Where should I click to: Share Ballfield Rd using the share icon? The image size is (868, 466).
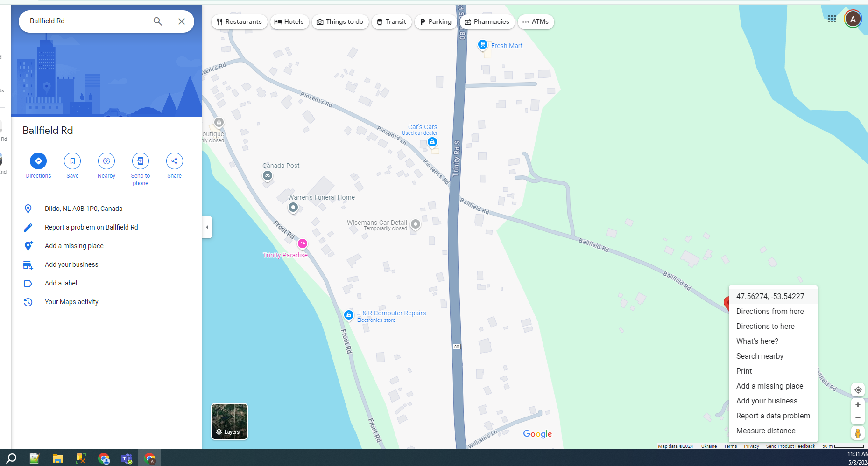click(174, 161)
